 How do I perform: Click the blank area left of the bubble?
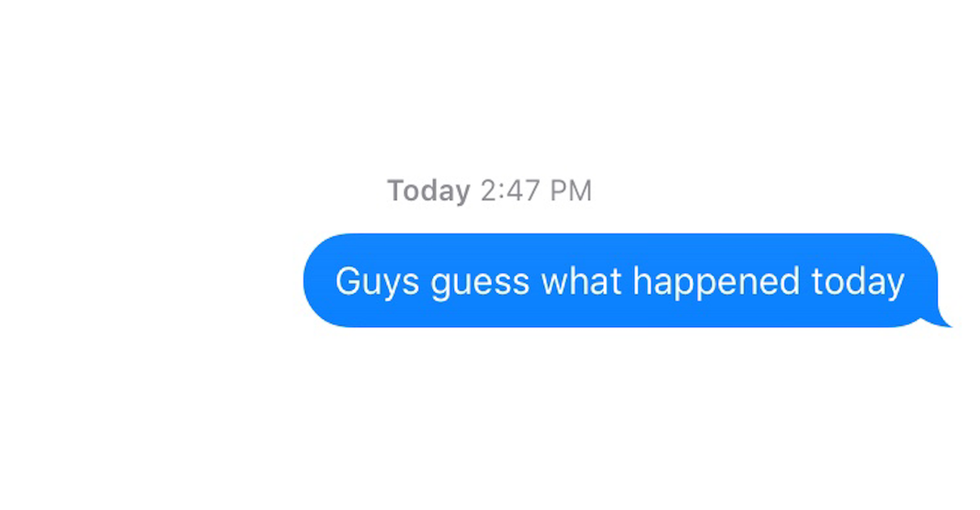(150, 281)
